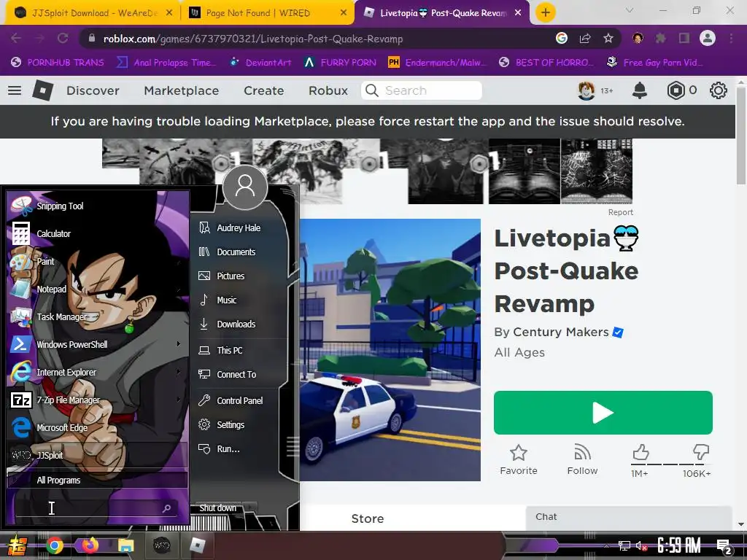Open a new browser tab
The height and width of the screenshot is (560, 747).
click(x=546, y=13)
